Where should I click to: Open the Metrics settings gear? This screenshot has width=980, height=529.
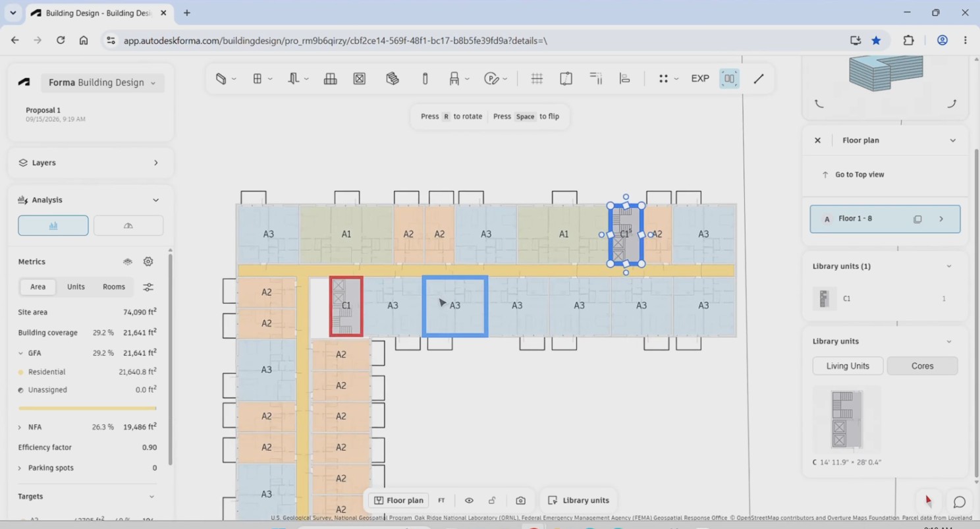(x=148, y=262)
